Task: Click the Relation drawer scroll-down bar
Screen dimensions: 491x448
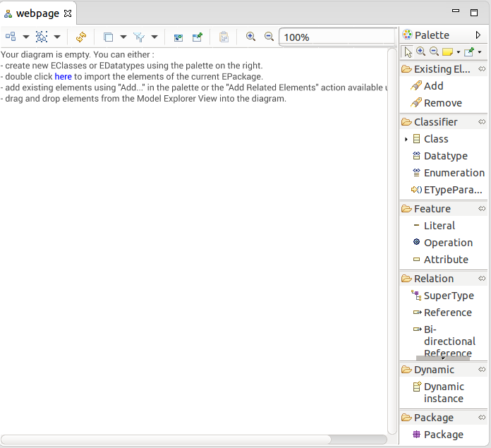Action: [443, 358]
